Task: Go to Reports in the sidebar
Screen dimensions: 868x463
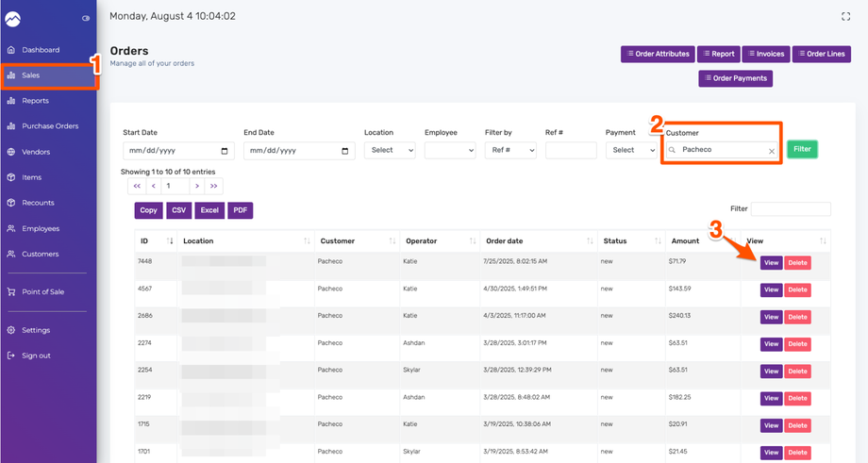Action: point(35,101)
